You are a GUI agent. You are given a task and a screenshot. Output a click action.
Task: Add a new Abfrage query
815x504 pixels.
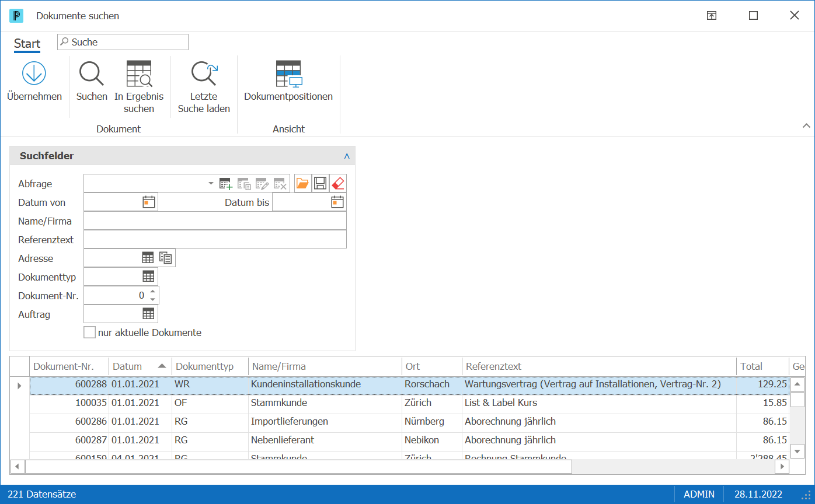pos(226,184)
